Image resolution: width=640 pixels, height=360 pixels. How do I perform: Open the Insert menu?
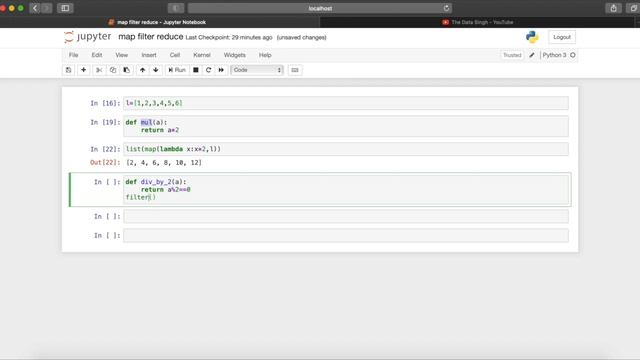click(x=149, y=55)
